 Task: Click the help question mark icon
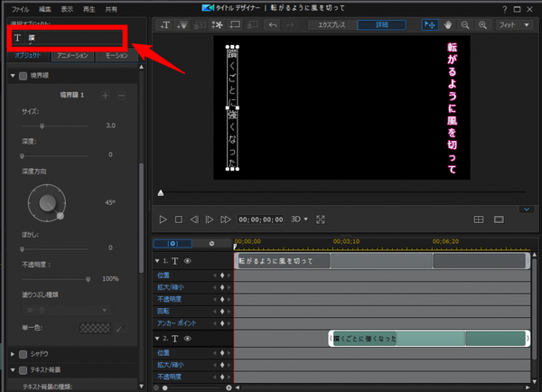[505, 9]
